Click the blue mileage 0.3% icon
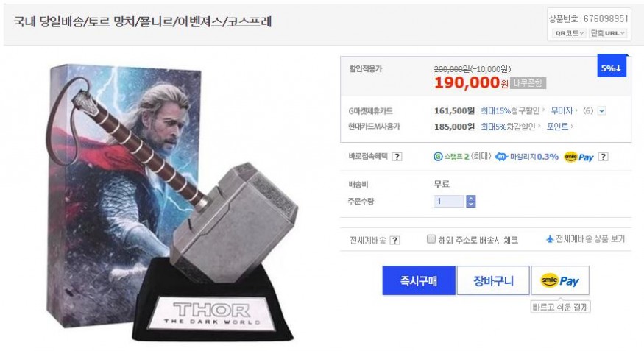 click(501, 157)
